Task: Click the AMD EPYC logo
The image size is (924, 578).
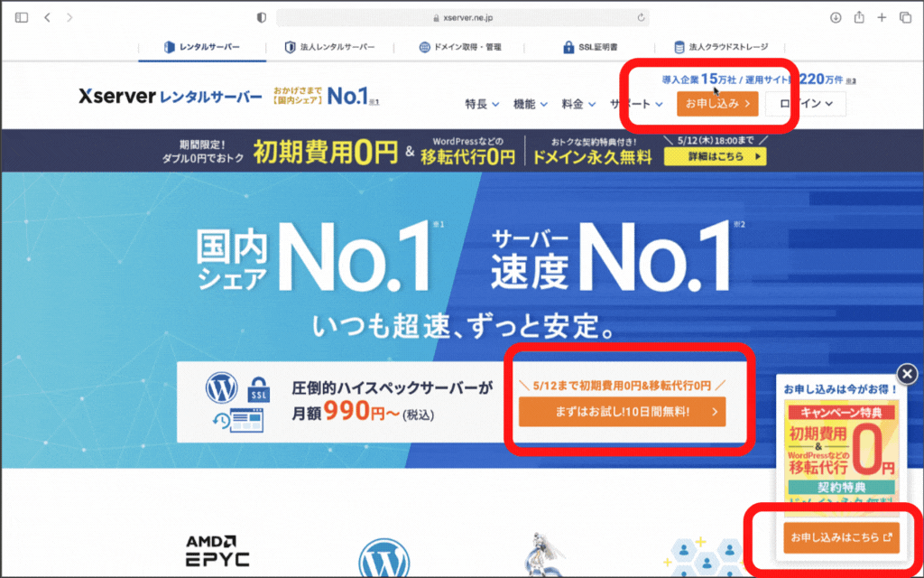Action: coord(217,551)
